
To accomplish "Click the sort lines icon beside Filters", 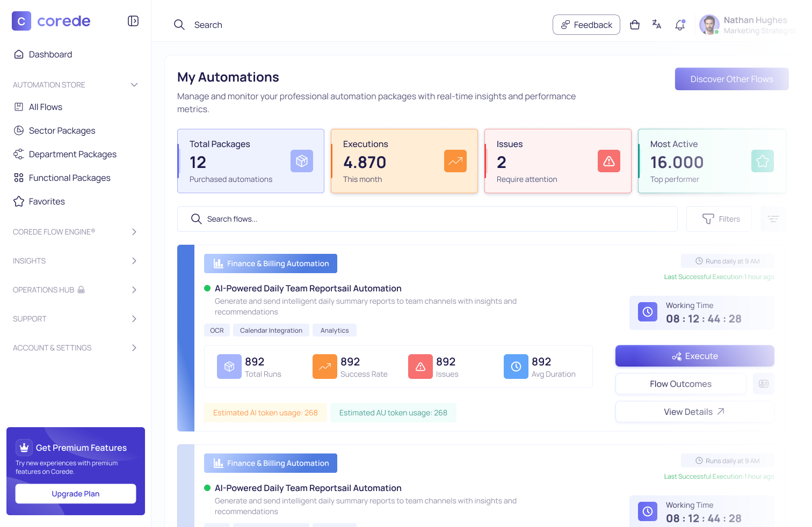I will pos(773,219).
